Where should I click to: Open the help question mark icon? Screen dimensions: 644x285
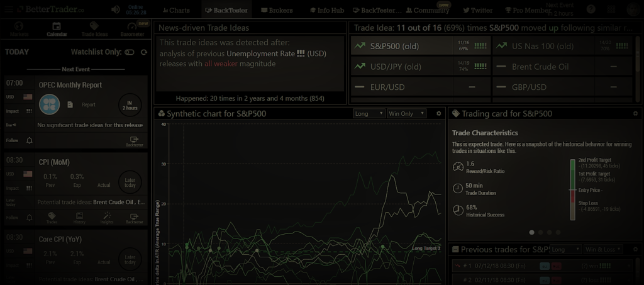pyautogui.click(x=591, y=10)
